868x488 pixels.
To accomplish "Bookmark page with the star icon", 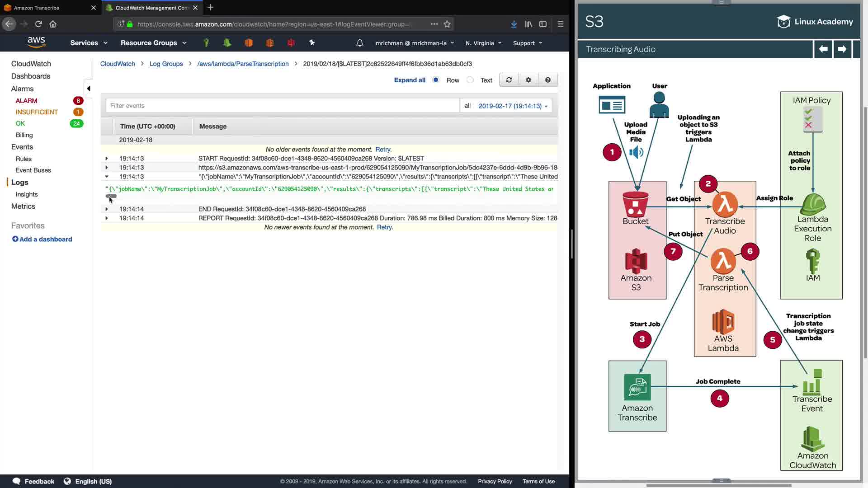I will (447, 24).
